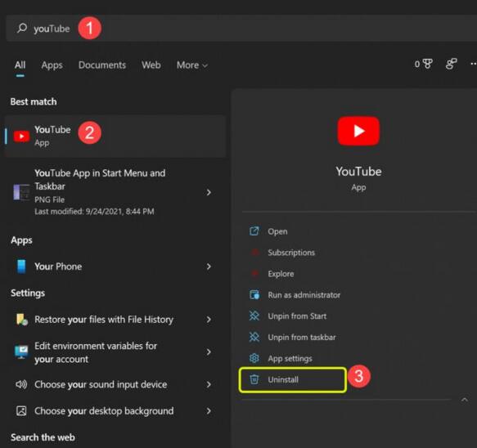
Task: Click the App settings gear icon
Action: (x=254, y=358)
